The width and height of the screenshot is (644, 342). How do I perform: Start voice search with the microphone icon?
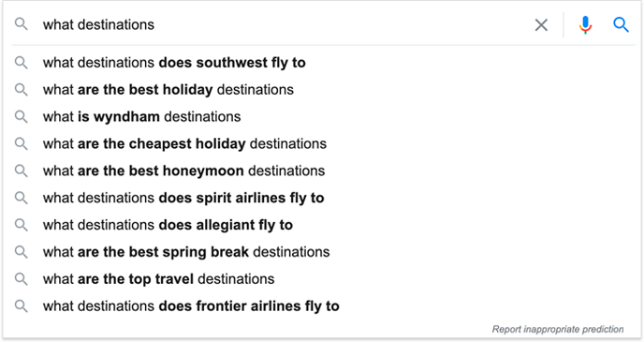point(585,25)
